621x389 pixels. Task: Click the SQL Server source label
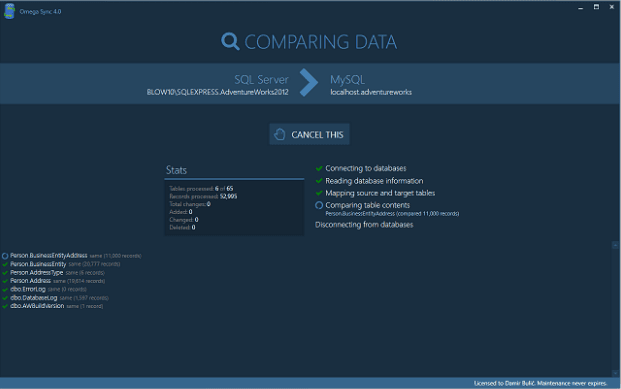[261, 80]
